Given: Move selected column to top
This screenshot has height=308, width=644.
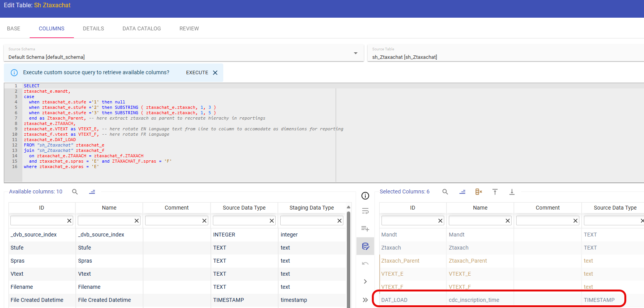Looking at the screenshot, I should tap(495, 192).
